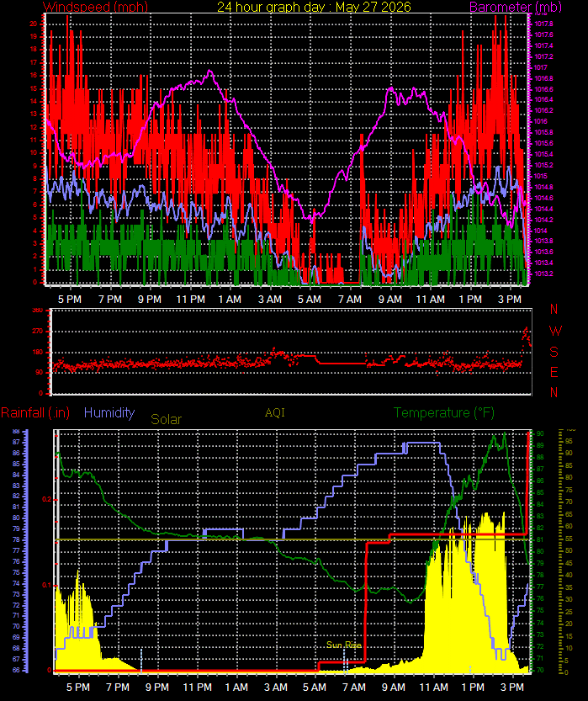Click the 'E' wind direction compass label
Image resolution: width=588 pixels, height=701 pixels.
pyautogui.click(x=554, y=372)
